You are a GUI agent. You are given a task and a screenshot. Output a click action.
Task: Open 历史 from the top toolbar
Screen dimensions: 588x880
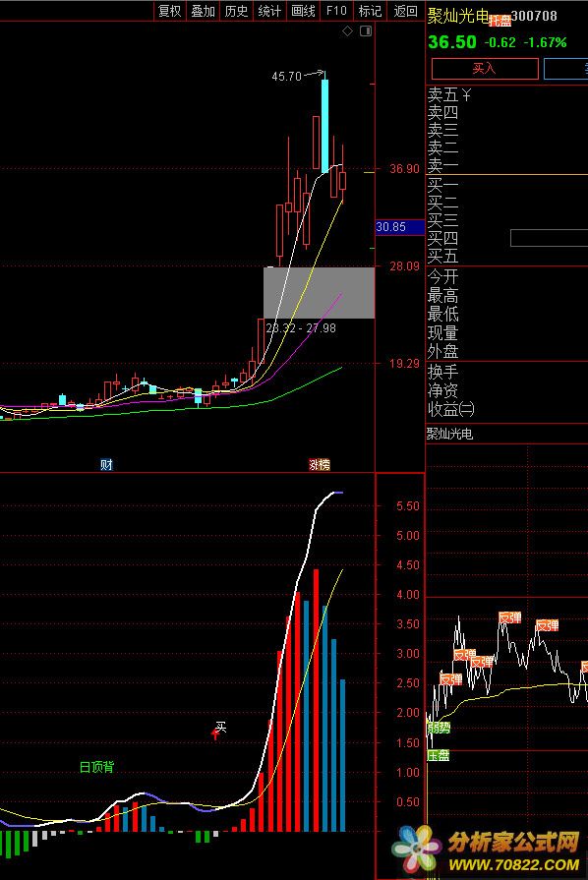236,11
